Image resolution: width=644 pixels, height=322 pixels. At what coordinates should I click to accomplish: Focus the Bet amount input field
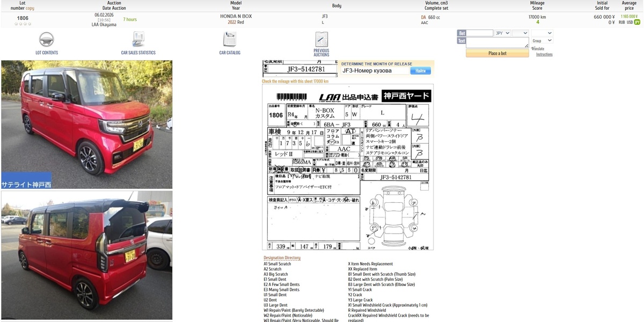tap(480, 33)
